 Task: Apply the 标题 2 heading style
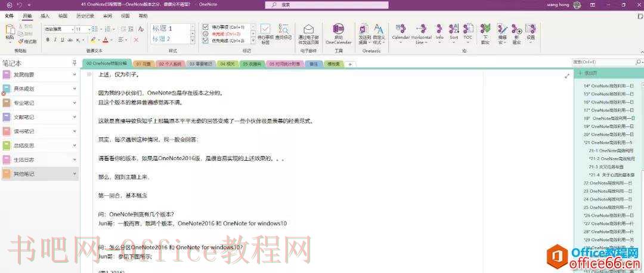(x=162, y=39)
